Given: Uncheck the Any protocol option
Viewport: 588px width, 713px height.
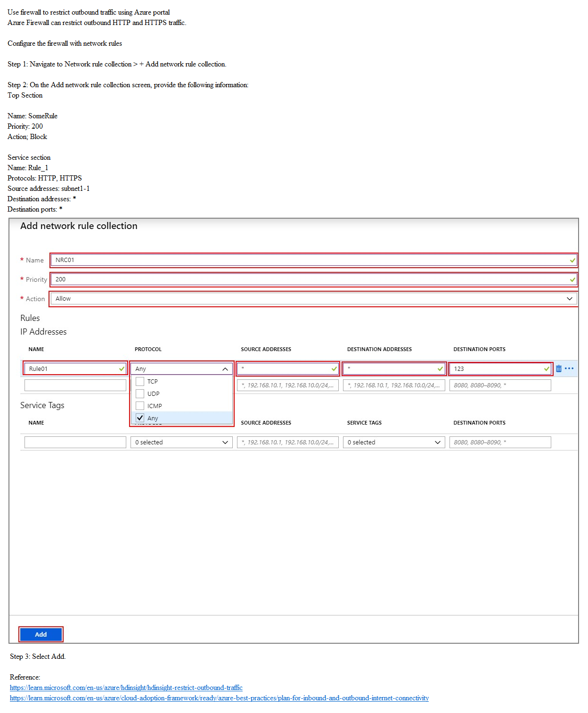Looking at the screenshot, I should click(x=140, y=418).
